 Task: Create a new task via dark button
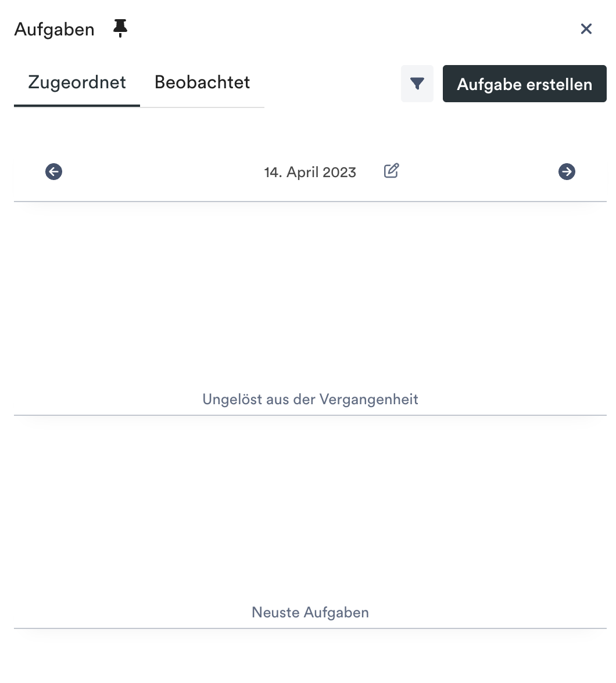pyautogui.click(x=524, y=84)
